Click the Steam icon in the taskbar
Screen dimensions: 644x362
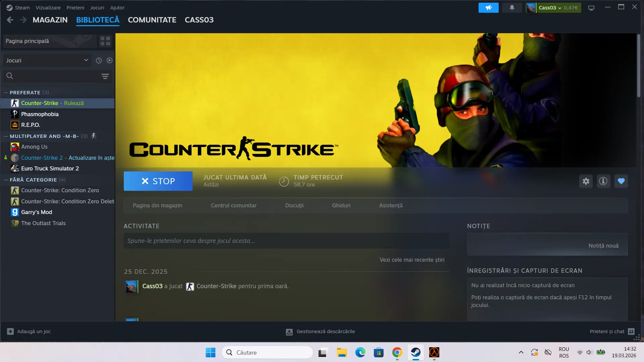pos(415,353)
